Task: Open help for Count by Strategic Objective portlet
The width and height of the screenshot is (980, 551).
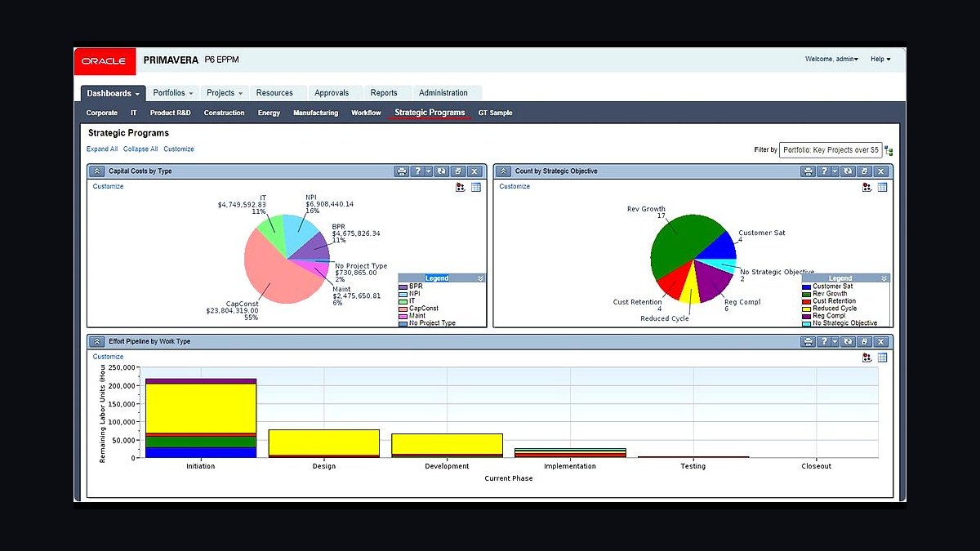Action: click(x=823, y=171)
